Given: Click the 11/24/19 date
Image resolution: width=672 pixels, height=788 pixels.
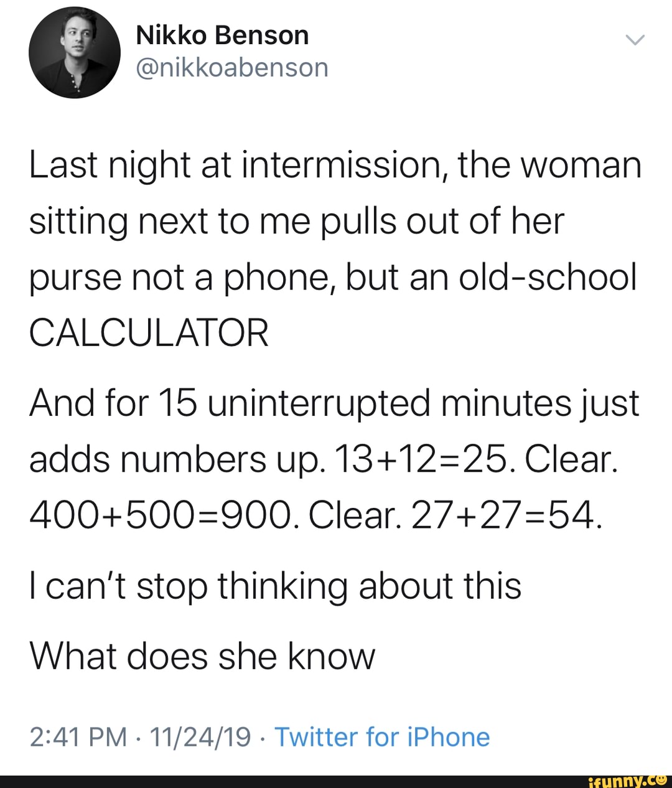Looking at the screenshot, I should pyautogui.click(x=200, y=737).
